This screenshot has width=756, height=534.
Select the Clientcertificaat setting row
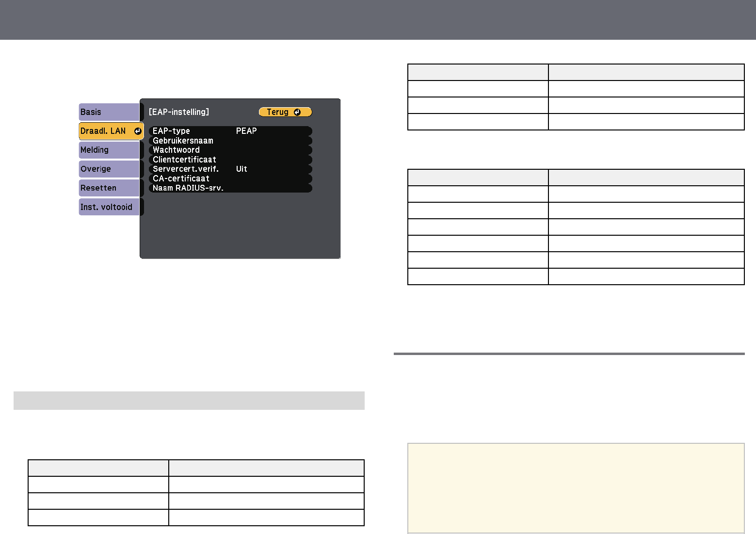(230, 160)
